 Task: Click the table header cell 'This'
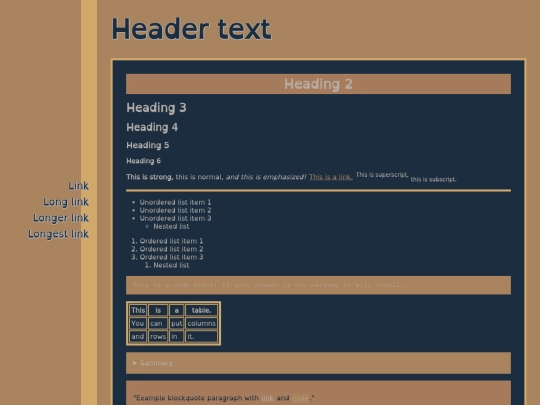coord(138,310)
